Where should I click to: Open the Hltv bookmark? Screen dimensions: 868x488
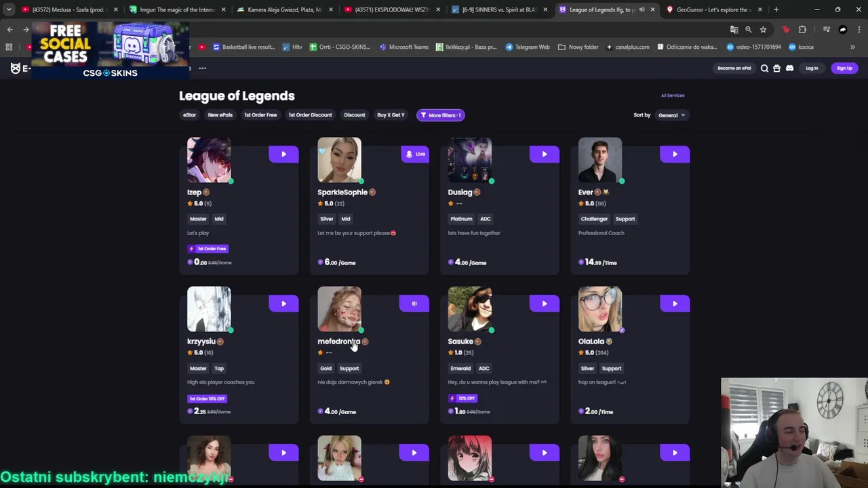click(292, 47)
